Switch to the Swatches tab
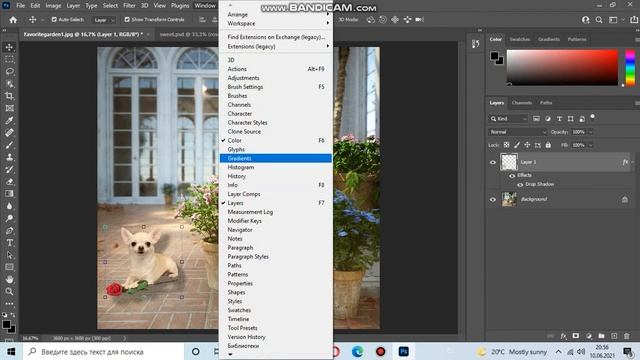 coord(520,39)
